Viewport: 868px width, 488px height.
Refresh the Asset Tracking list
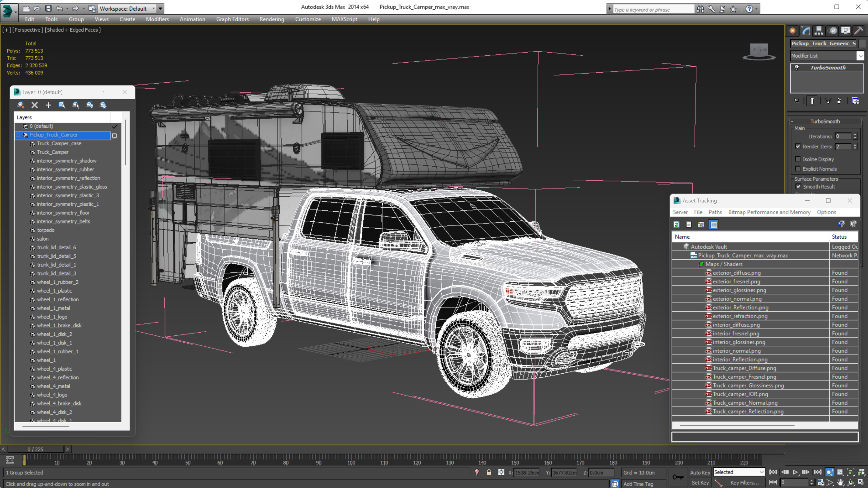[676, 224]
